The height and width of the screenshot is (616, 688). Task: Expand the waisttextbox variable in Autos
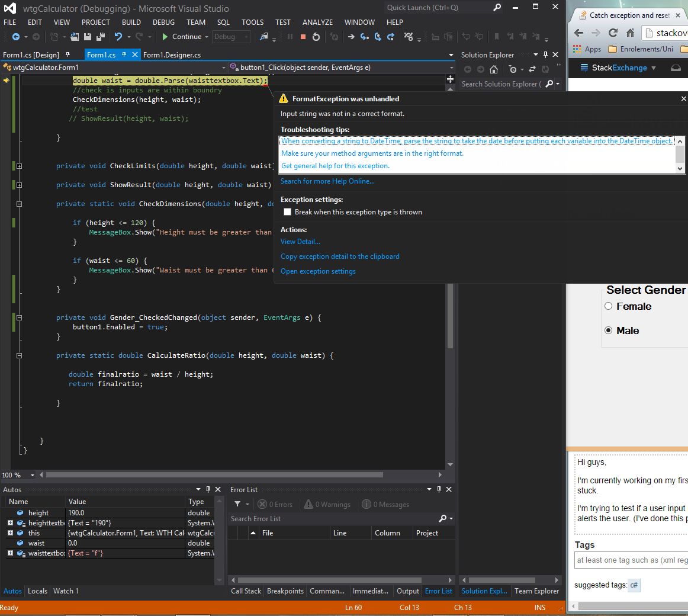10,553
